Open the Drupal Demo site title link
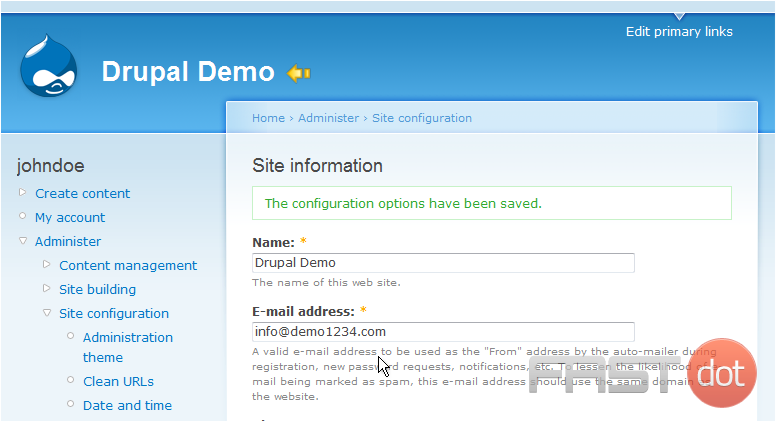Image resolution: width=776 pixels, height=422 pixels. pyautogui.click(x=188, y=72)
